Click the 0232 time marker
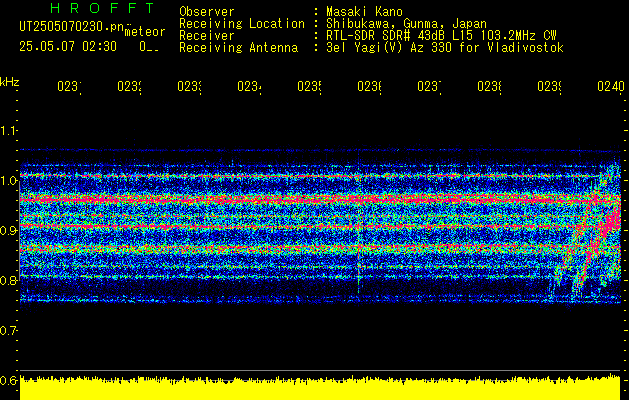Screen dimensions: 629x400 (129, 86)
